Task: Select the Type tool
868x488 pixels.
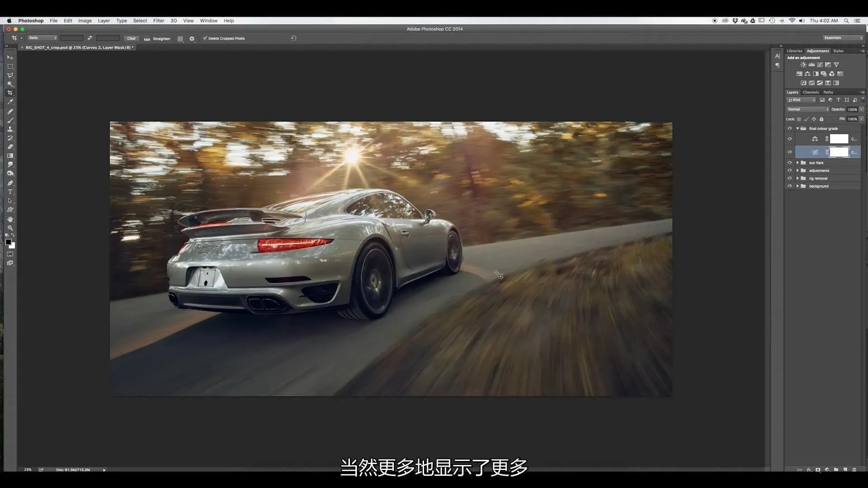Action: click(10, 192)
